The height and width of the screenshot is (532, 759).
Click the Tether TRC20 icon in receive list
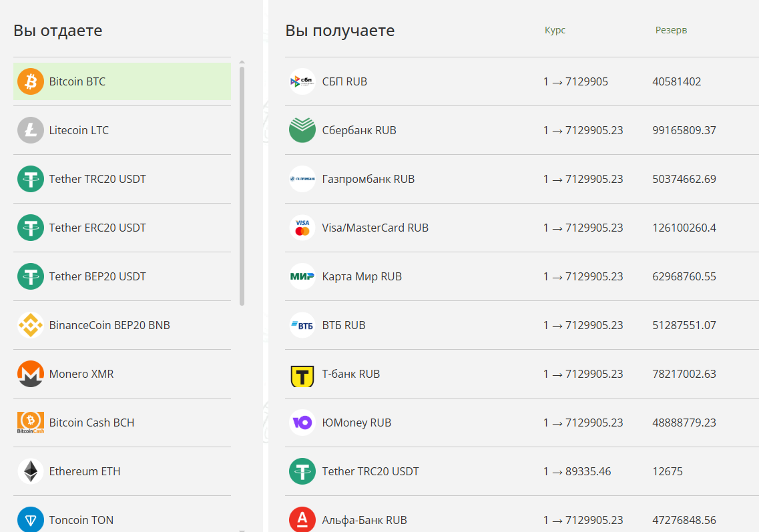pyautogui.click(x=302, y=471)
